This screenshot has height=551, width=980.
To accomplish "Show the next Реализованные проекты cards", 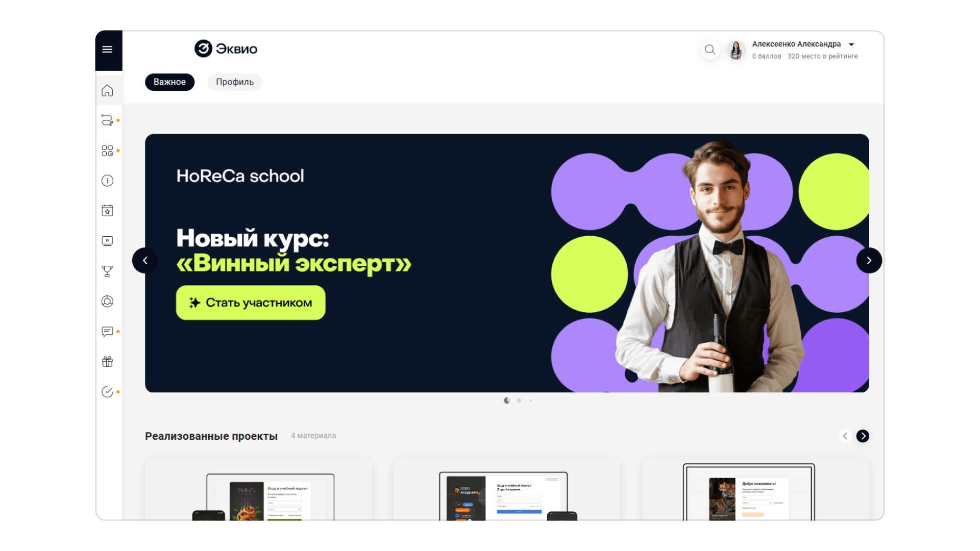I will [x=863, y=436].
